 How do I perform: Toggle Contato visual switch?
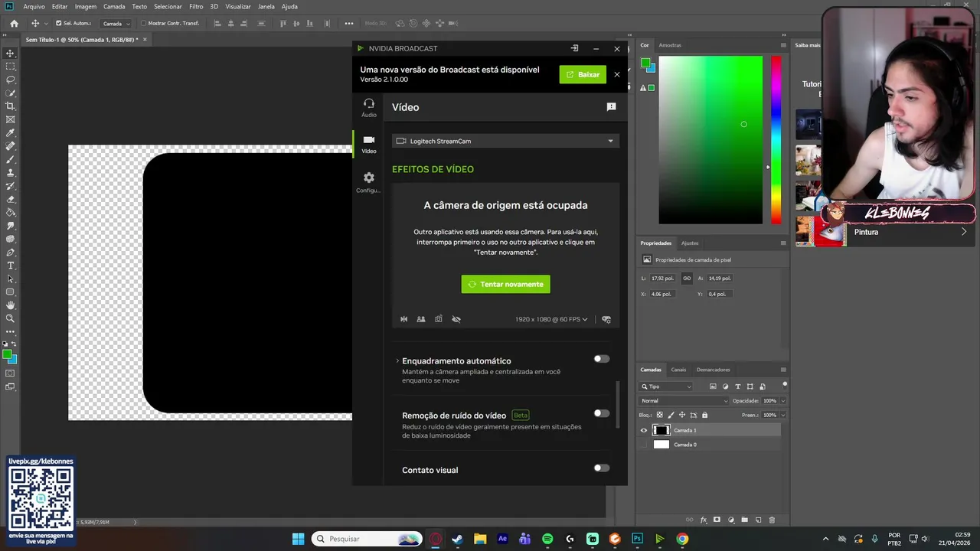tap(602, 468)
